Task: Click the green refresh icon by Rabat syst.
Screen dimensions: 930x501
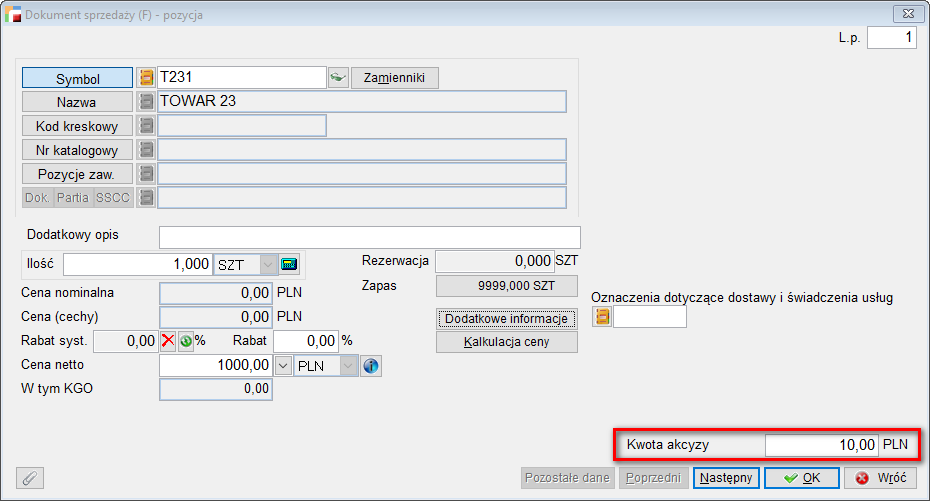Action: pos(185,341)
